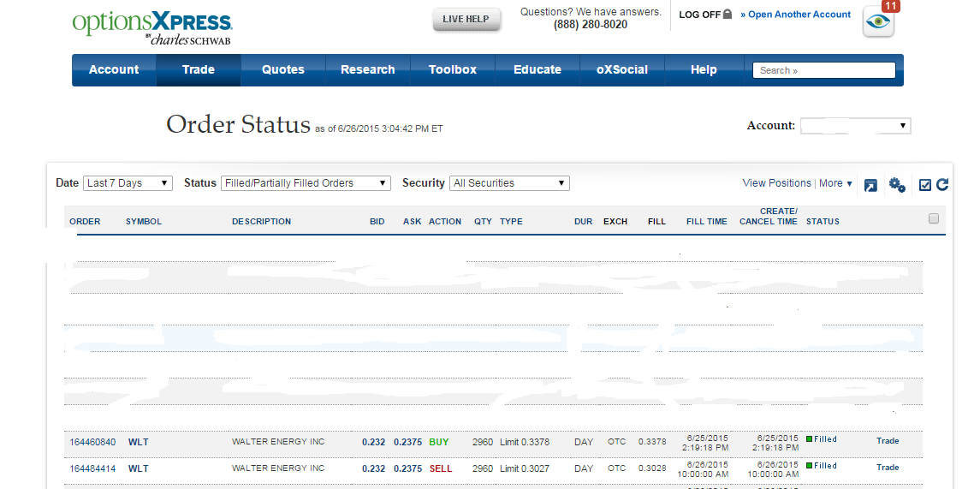
Task: Click the phone number (888) 280-8020
Action: tap(591, 25)
